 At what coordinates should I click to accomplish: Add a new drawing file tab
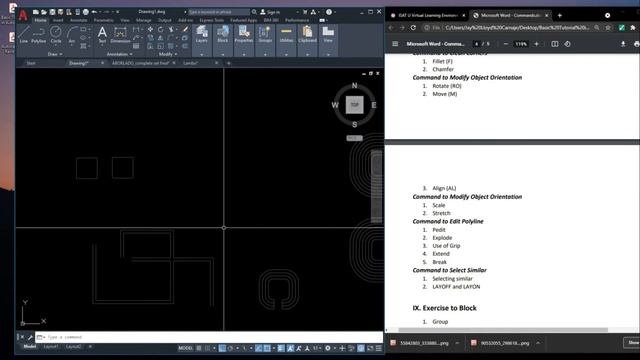click(229, 63)
